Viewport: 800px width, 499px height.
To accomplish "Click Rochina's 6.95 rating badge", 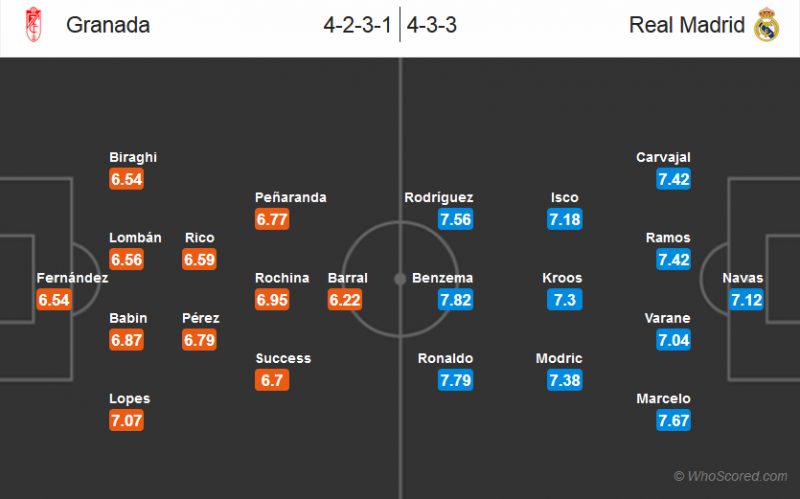I will tap(272, 300).
